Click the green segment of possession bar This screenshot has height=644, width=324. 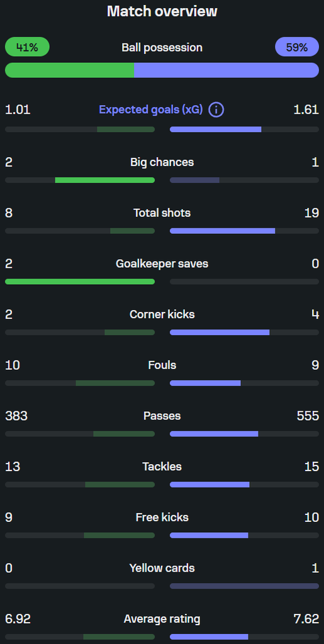click(69, 70)
